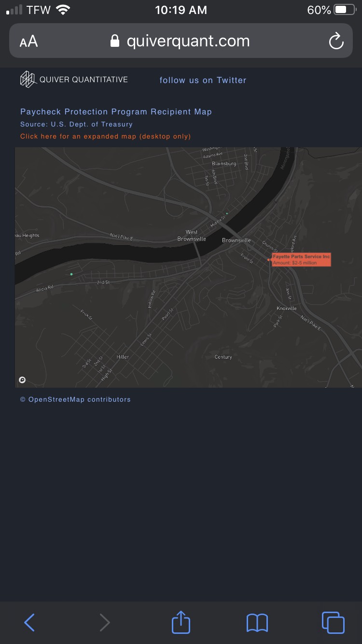Click the green marker near Middle St

227,213
